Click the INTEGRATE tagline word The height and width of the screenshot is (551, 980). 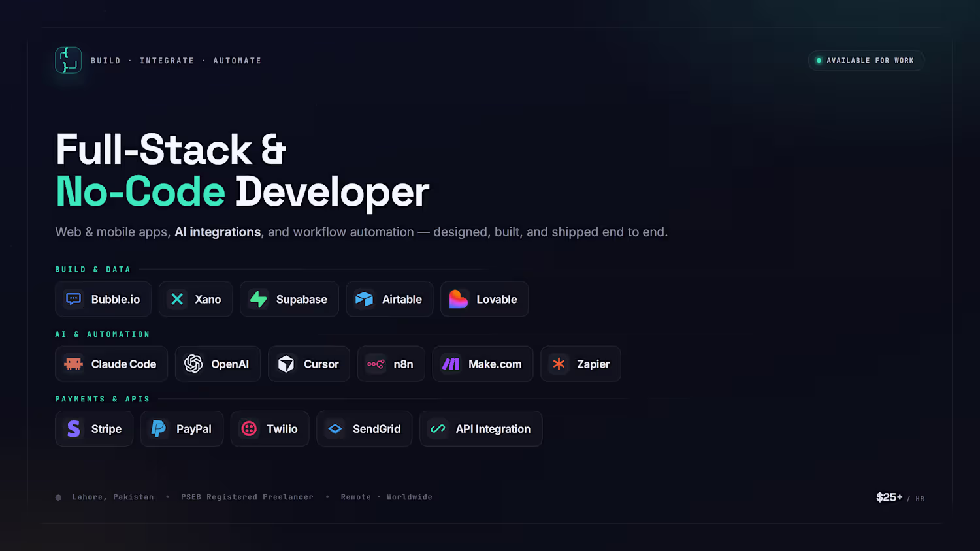[x=167, y=60]
